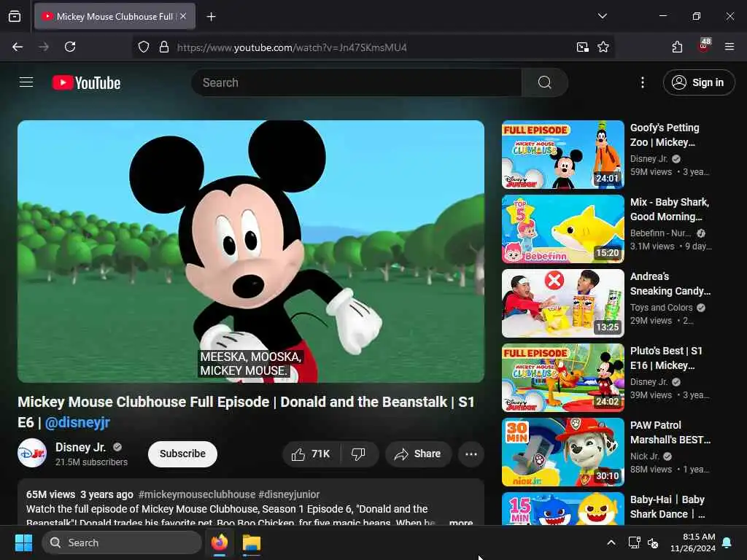The width and height of the screenshot is (747, 560).
Task: Open Goofy's Petting Zoo thumbnail
Action: coord(562,155)
